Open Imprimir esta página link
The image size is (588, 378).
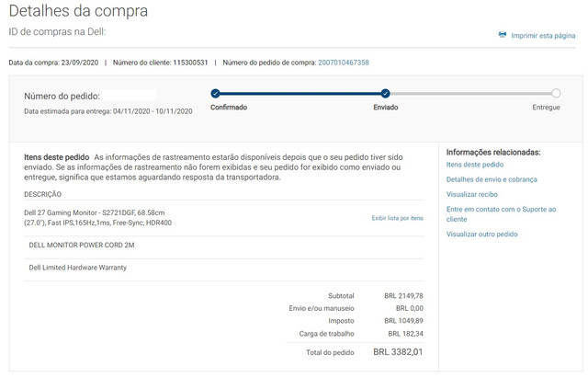(x=543, y=36)
